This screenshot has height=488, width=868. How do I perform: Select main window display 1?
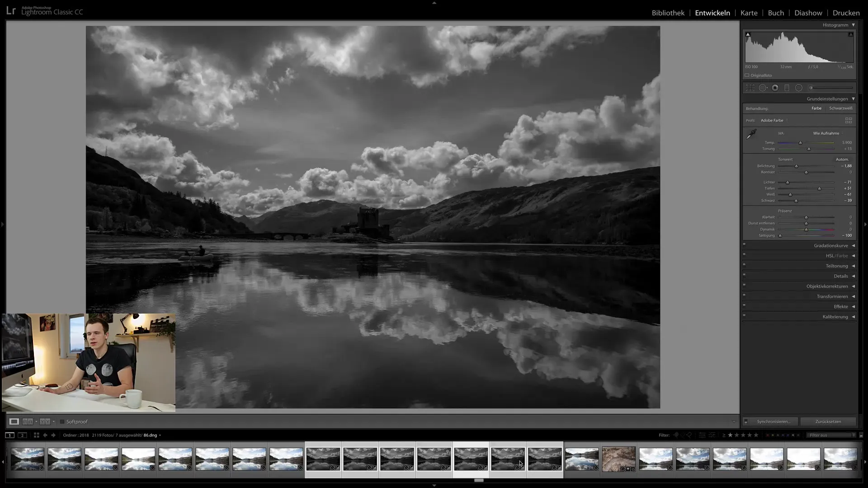[x=9, y=435]
